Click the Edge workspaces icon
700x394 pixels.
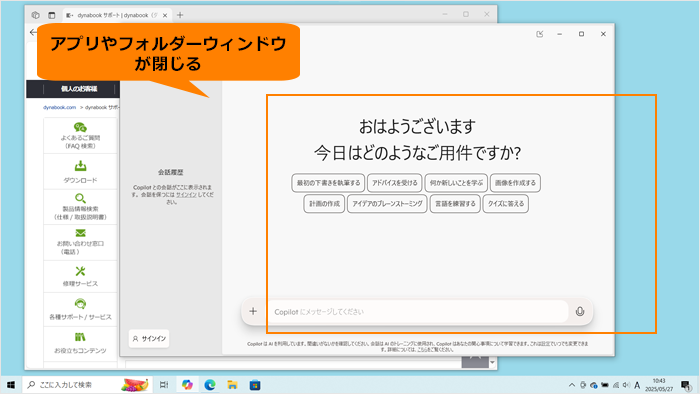(35, 15)
